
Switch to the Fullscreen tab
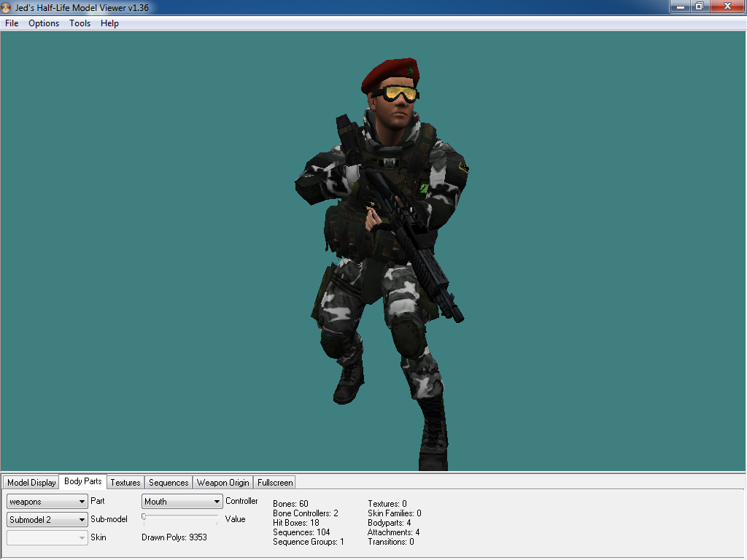275,483
